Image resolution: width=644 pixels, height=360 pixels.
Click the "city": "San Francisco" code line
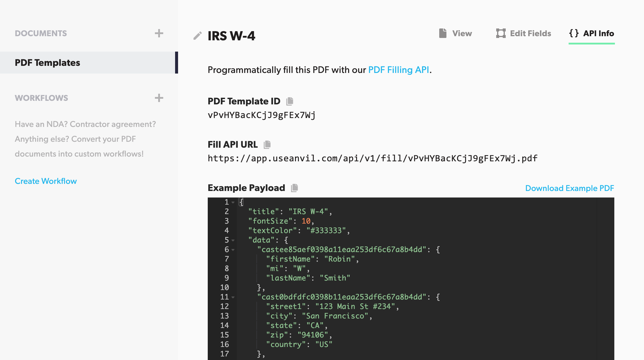319,316
